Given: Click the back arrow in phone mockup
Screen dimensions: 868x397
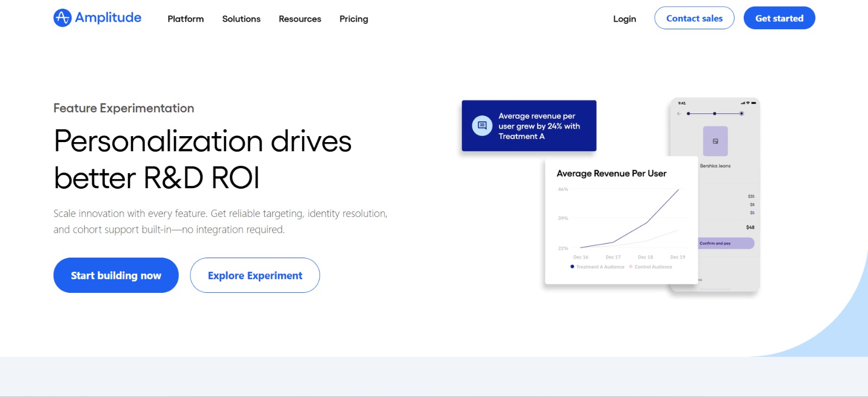Looking at the screenshot, I should [679, 113].
